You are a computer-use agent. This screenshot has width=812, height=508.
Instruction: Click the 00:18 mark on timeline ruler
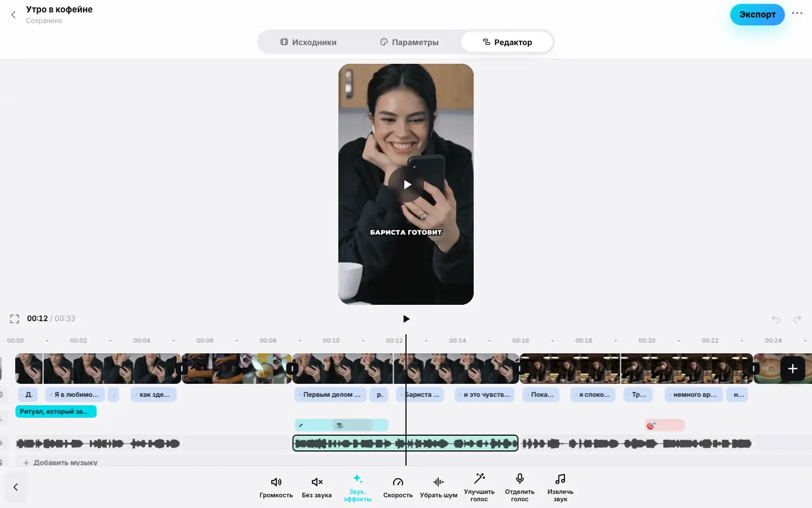point(584,340)
